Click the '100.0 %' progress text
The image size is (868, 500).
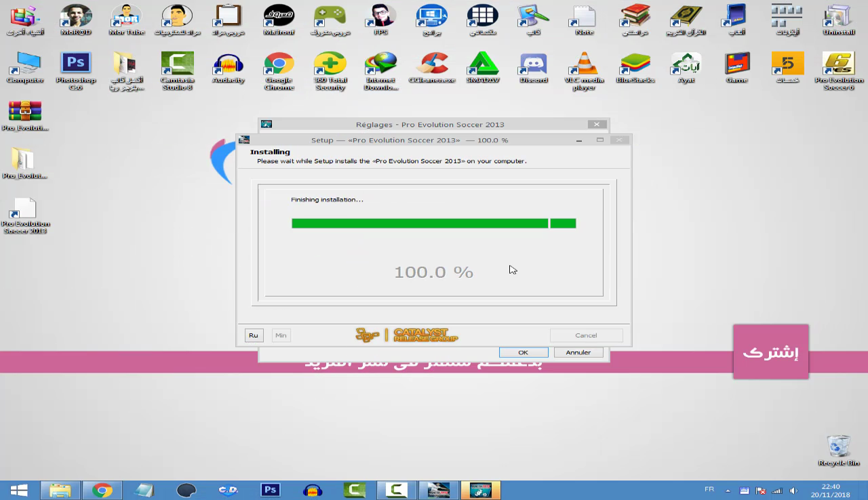(x=434, y=272)
